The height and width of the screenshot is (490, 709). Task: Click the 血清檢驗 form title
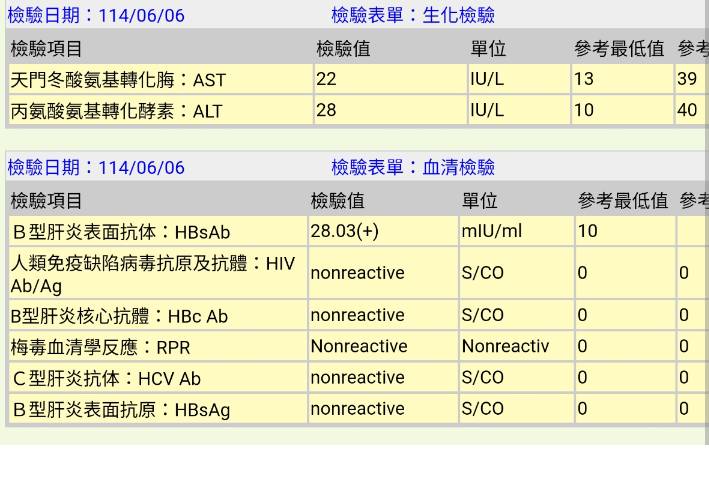[413, 167]
